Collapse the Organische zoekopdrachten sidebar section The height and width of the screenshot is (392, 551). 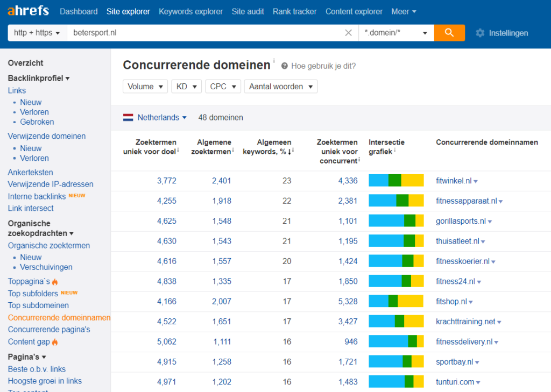coord(40,229)
